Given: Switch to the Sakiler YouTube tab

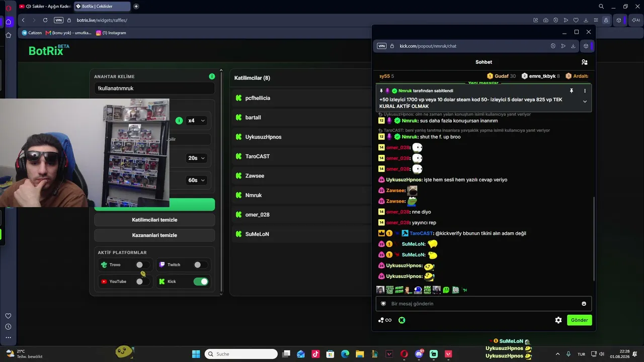Looking at the screenshot, I should tap(45, 7).
